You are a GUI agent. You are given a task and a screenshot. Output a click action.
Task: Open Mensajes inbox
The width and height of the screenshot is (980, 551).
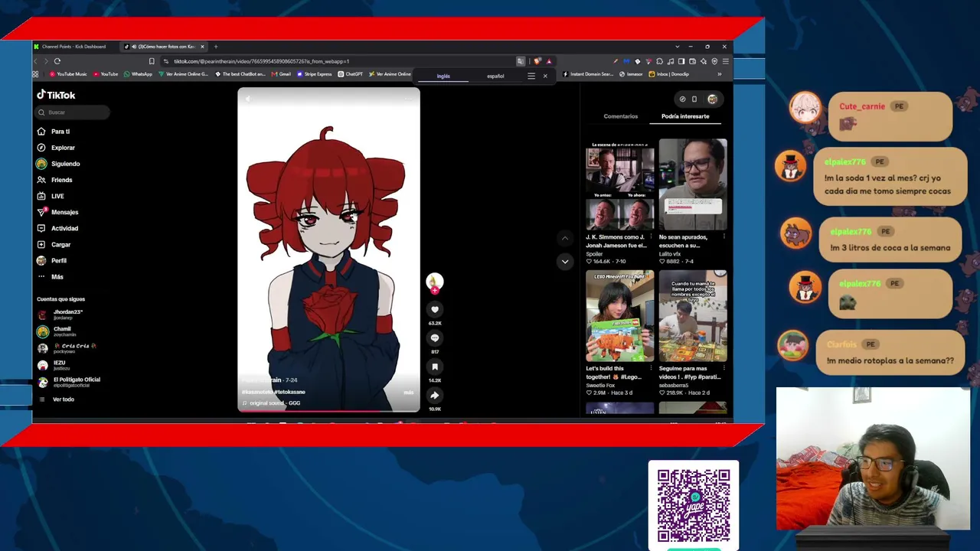[x=57, y=212]
